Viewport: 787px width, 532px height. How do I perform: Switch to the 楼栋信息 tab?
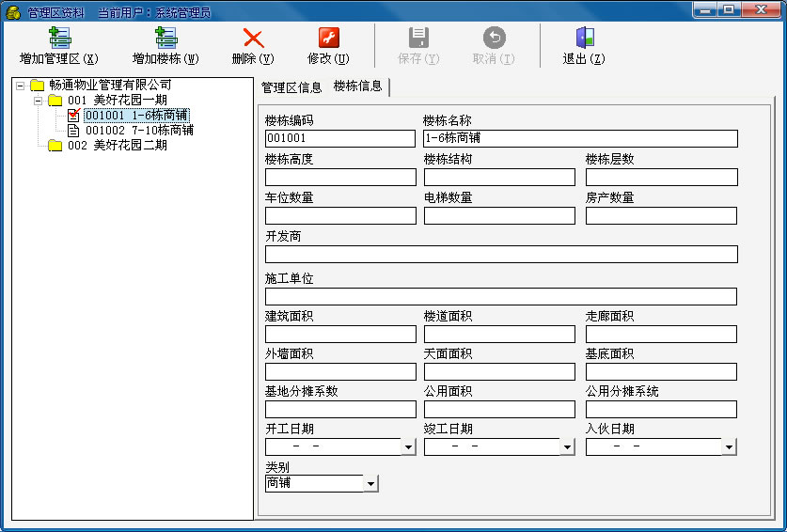coord(358,86)
